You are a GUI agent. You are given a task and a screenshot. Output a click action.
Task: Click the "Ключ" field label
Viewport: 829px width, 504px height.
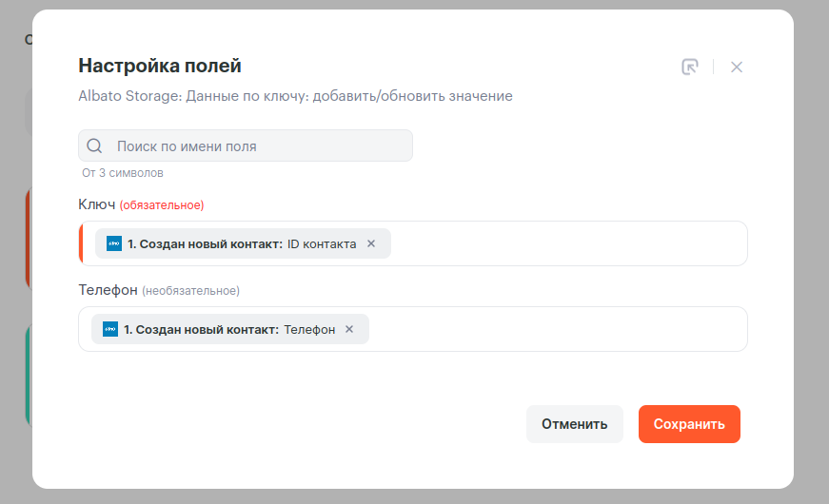96,204
